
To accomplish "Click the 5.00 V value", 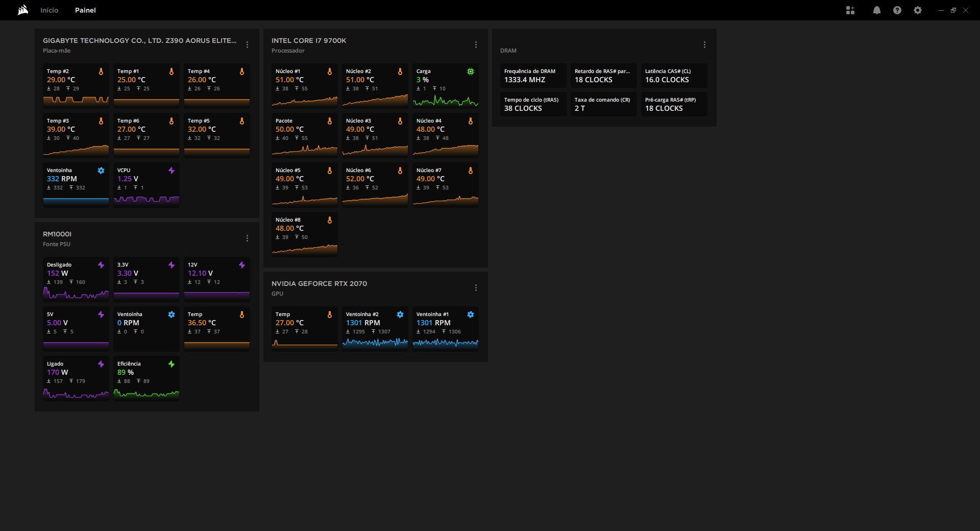I will [57, 323].
